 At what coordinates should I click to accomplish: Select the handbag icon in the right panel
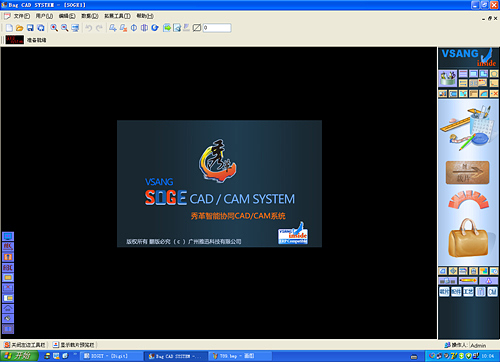468,238
